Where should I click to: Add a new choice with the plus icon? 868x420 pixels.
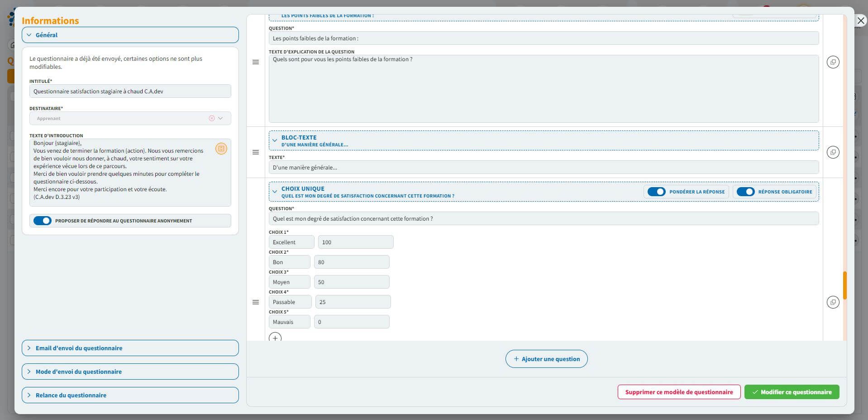275,338
